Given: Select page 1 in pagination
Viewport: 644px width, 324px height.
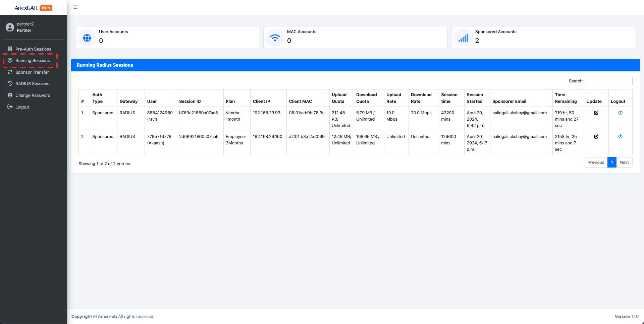Looking at the screenshot, I should pos(612,163).
